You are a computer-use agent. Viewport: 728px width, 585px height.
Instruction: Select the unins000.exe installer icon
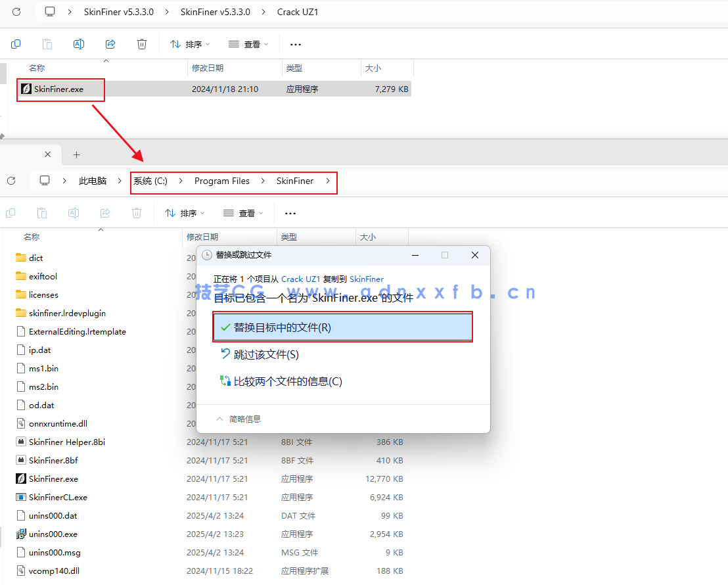point(20,534)
